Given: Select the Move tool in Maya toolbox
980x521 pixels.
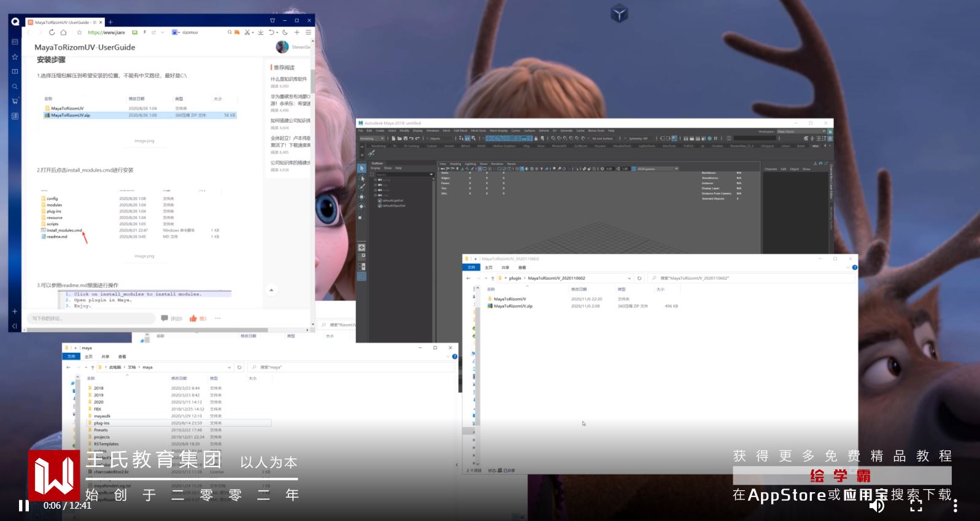Looking at the screenshot, I should [x=362, y=197].
